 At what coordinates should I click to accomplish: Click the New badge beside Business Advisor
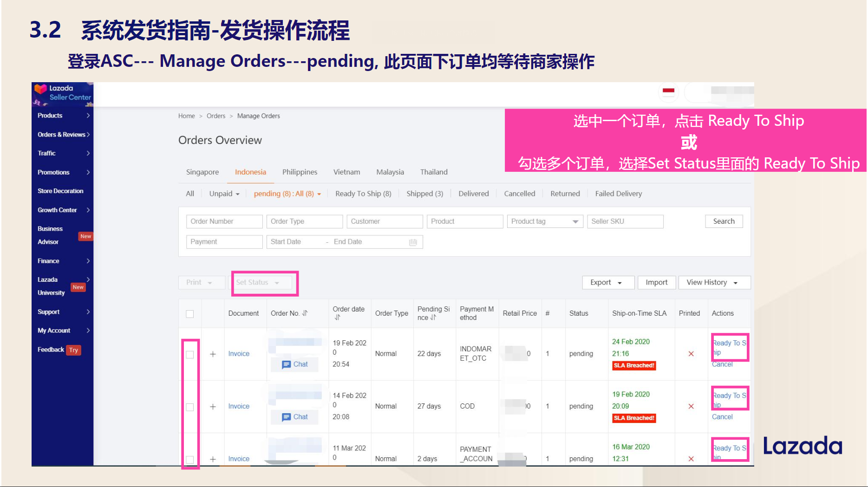coord(85,236)
